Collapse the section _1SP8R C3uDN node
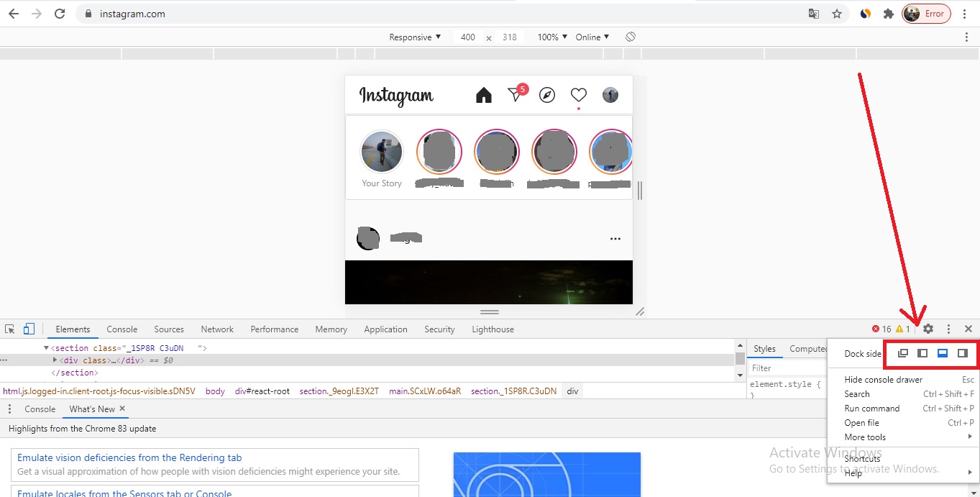 (46, 348)
